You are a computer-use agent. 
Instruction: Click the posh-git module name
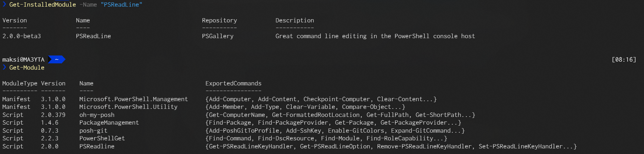pyautogui.click(x=94, y=131)
